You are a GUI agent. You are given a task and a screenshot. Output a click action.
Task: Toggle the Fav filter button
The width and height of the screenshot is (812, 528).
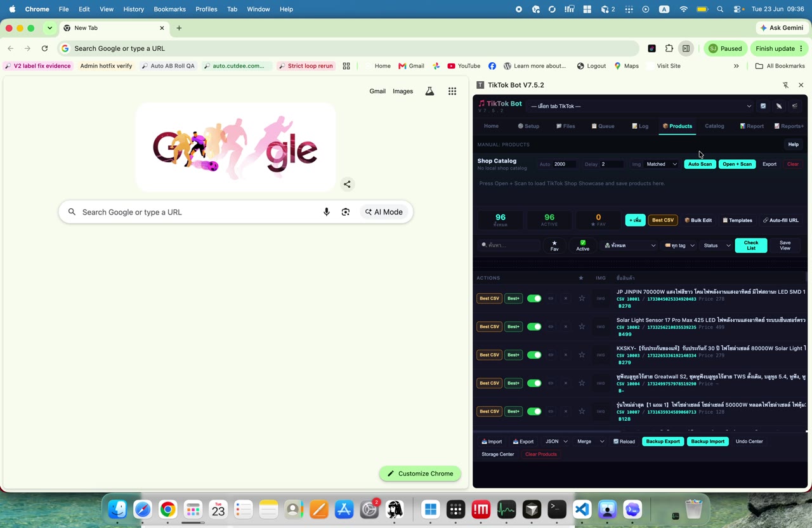554,245
